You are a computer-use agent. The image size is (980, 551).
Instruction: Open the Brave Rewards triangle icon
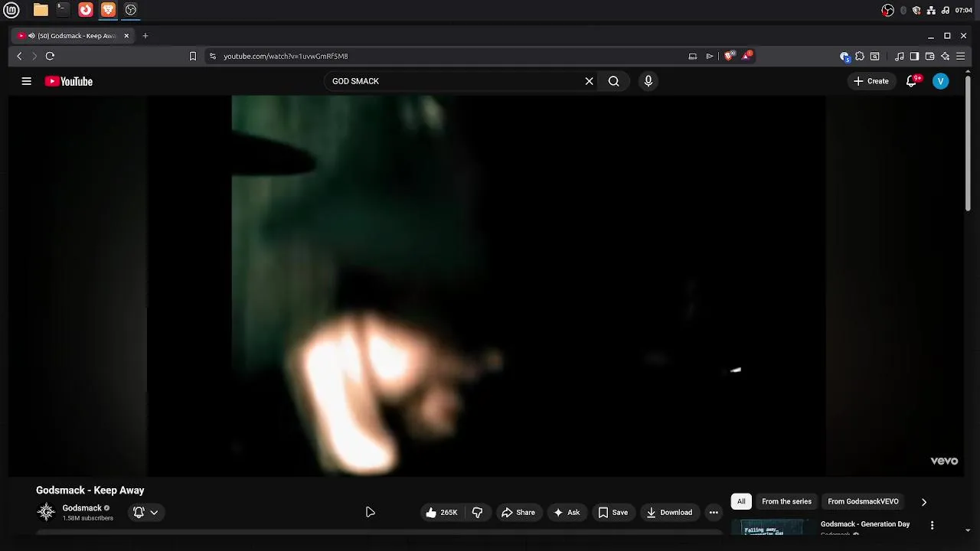[746, 56]
